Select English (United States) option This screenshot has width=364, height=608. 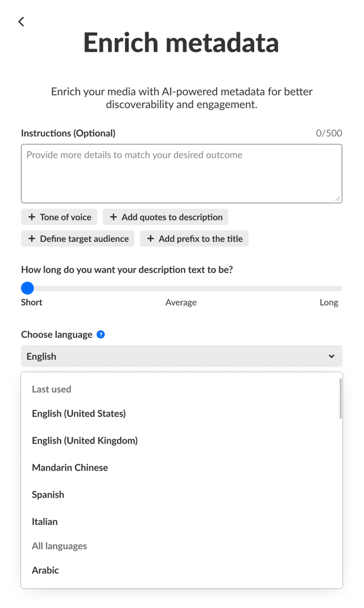[79, 414]
